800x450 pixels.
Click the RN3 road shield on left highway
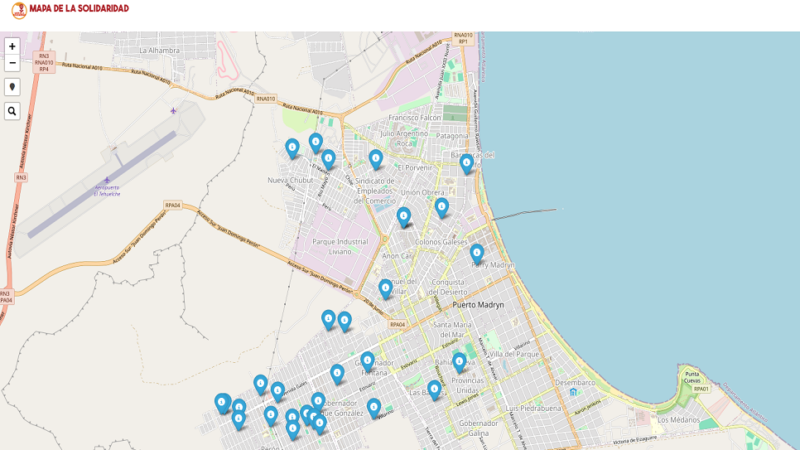[x=20, y=178]
